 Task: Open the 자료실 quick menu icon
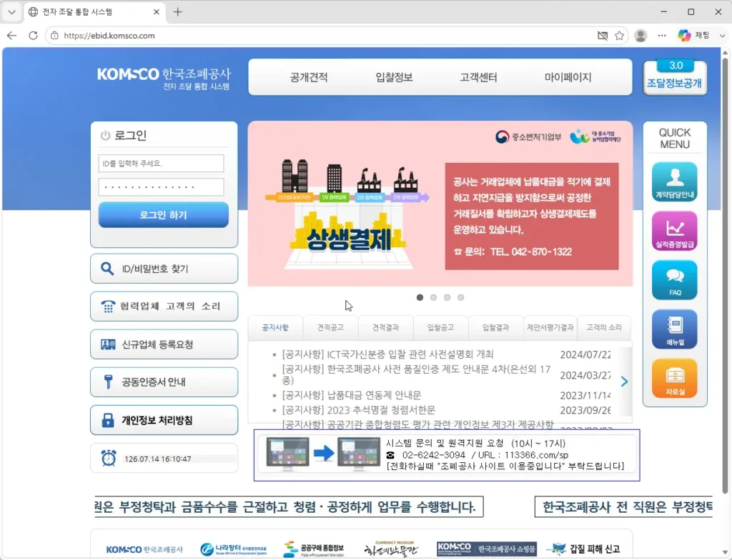pos(675,379)
